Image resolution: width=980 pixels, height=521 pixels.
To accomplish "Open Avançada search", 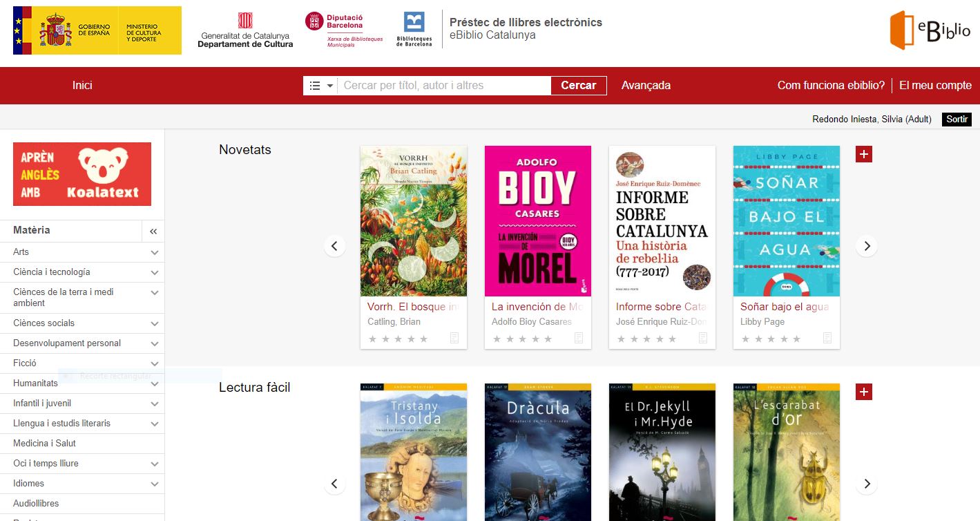I will pyautogui.click(x=646, y=86).
